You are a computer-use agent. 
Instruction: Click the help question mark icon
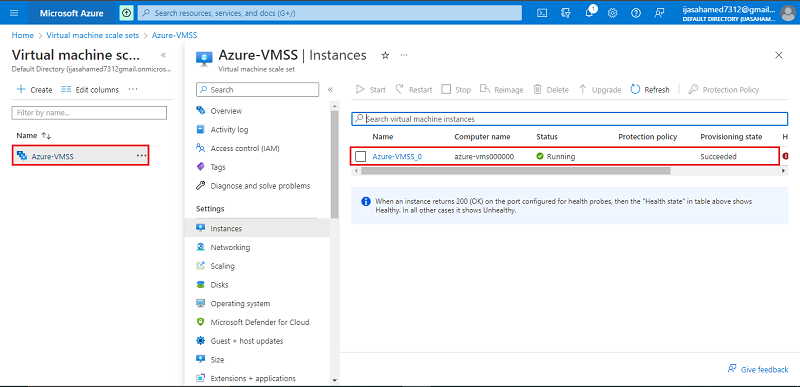pos(636,13)
